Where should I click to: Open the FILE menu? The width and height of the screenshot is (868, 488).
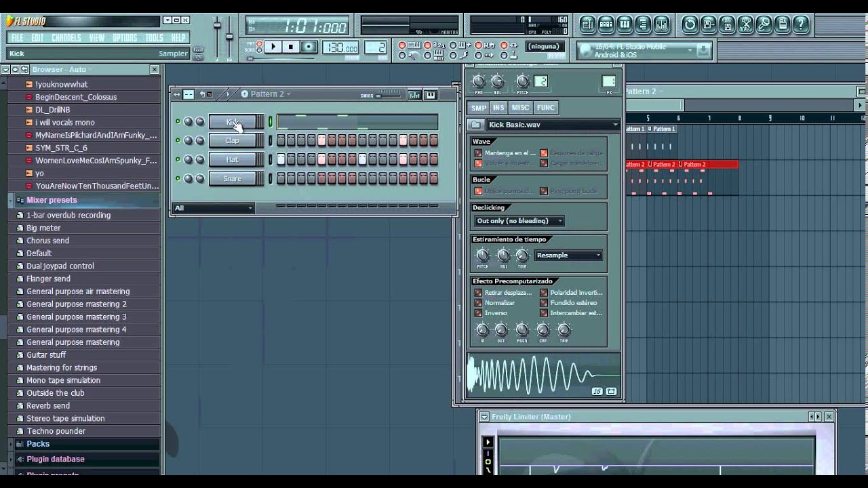point(18,38)
